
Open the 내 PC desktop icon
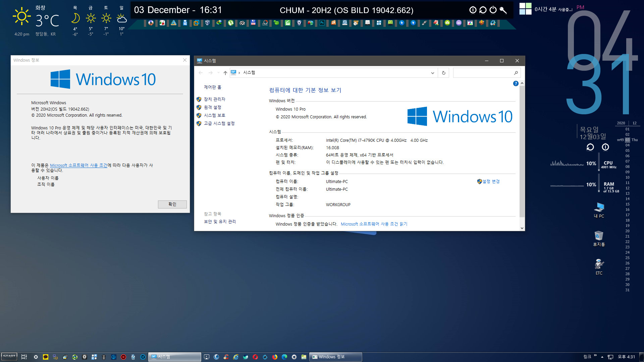coord(599,210)
